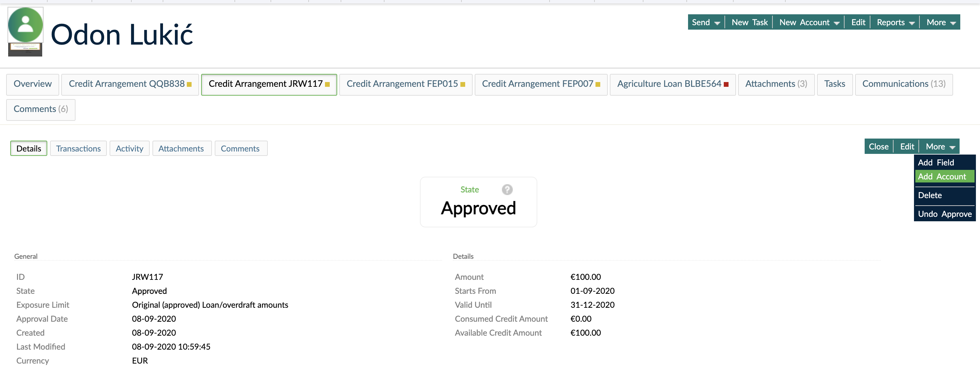The width and height of the screenshot is (980, 384).
Task: Switch to the Transactions tab
Action: [x=78, y=148]
